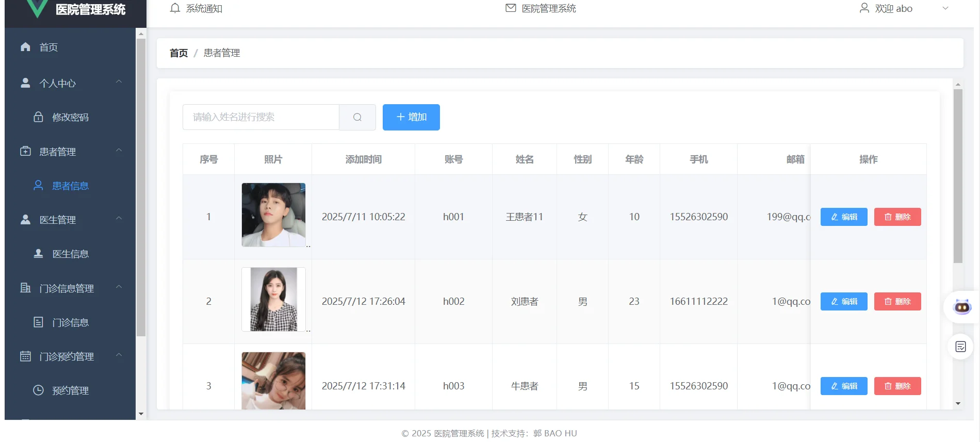Click the lock icon for 修改密码
This screenshot has width=980, height=442.
coord(38,117)
